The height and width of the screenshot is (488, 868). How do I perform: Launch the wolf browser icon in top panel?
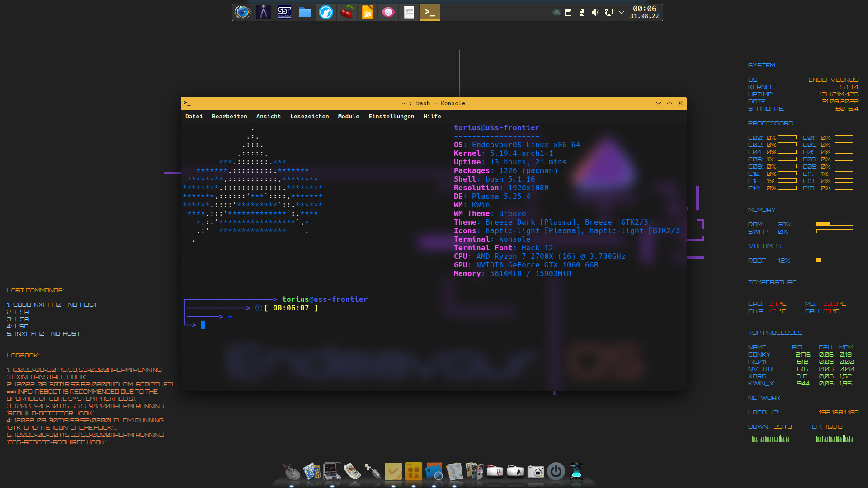pyautogui.click(x=326, y=12)
